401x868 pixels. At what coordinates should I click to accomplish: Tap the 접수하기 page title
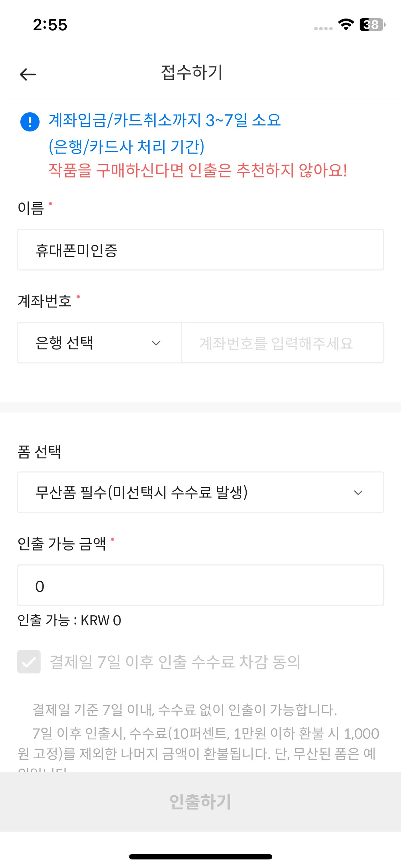coord(192,73)
